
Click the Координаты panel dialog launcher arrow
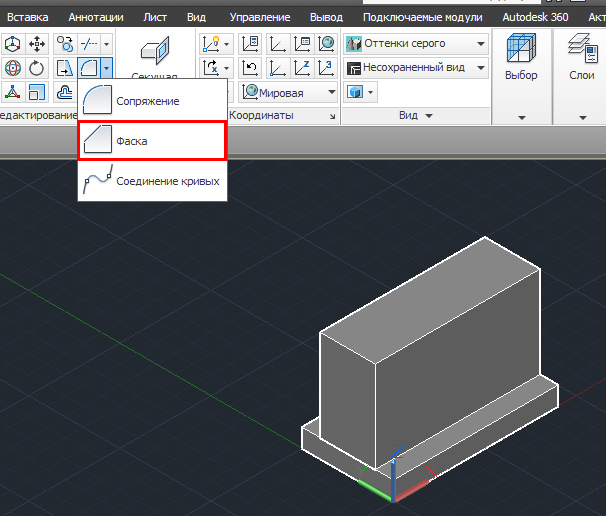tap(332, 116)
